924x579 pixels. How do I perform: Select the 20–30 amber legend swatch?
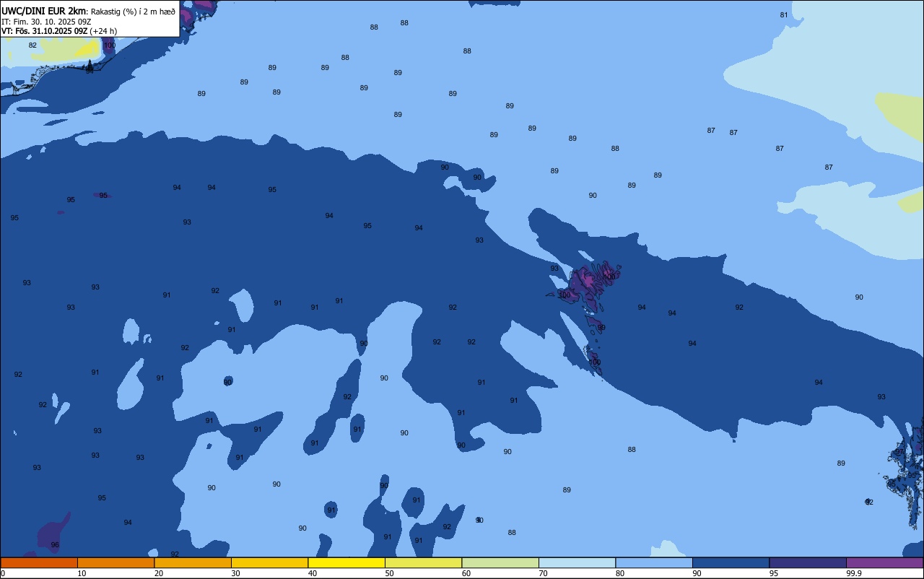(x=193, y=562)
